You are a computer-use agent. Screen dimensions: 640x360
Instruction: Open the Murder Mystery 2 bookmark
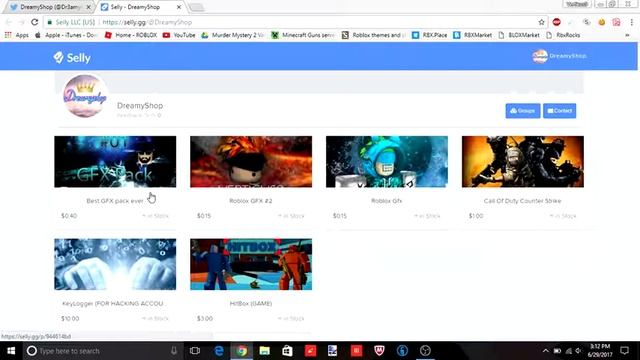pyautogui.click(x=233, y=35)
